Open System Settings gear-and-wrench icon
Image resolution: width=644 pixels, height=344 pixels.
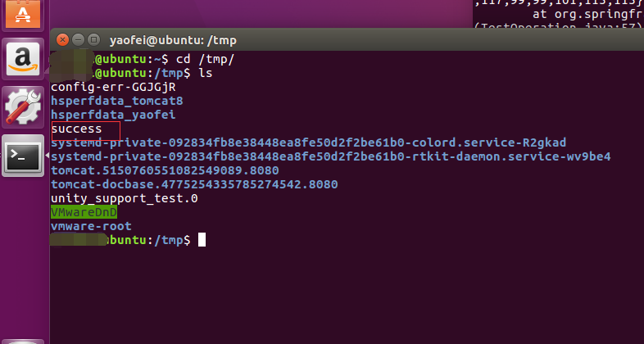coord(23,108)
